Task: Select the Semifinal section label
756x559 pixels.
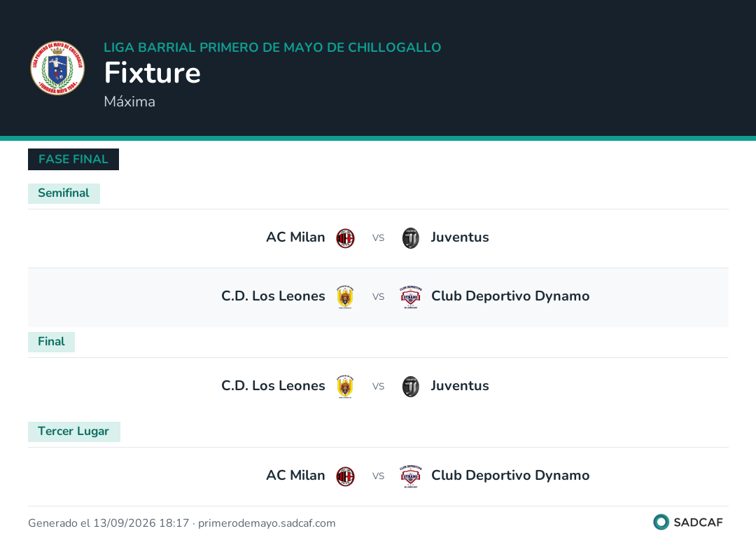Action: tap(64, 193)
